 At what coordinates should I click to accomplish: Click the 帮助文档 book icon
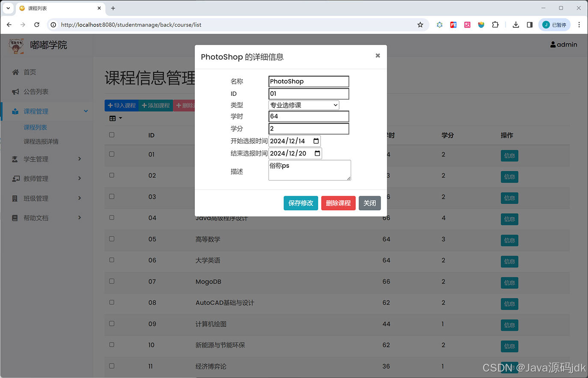[x=15, y=218]
